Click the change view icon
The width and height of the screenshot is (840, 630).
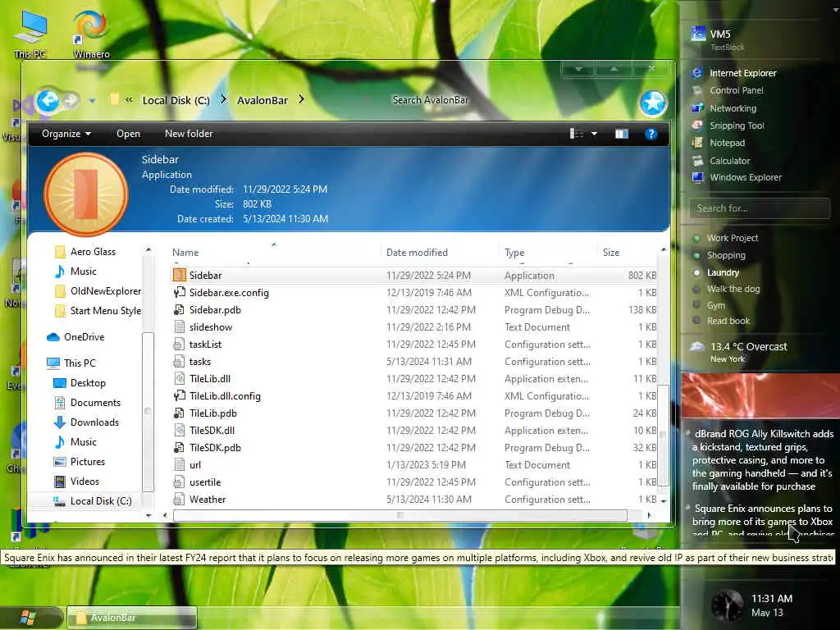[x=577, y=134]
